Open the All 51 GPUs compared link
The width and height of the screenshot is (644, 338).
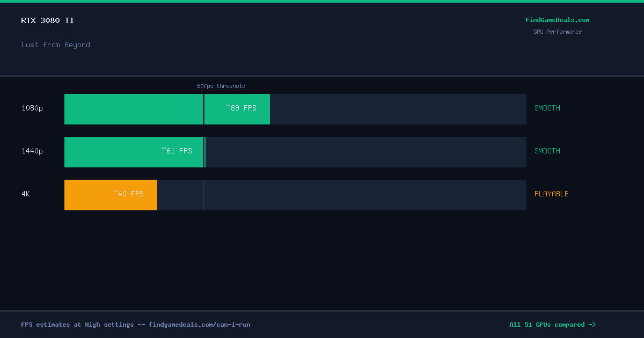552,325
